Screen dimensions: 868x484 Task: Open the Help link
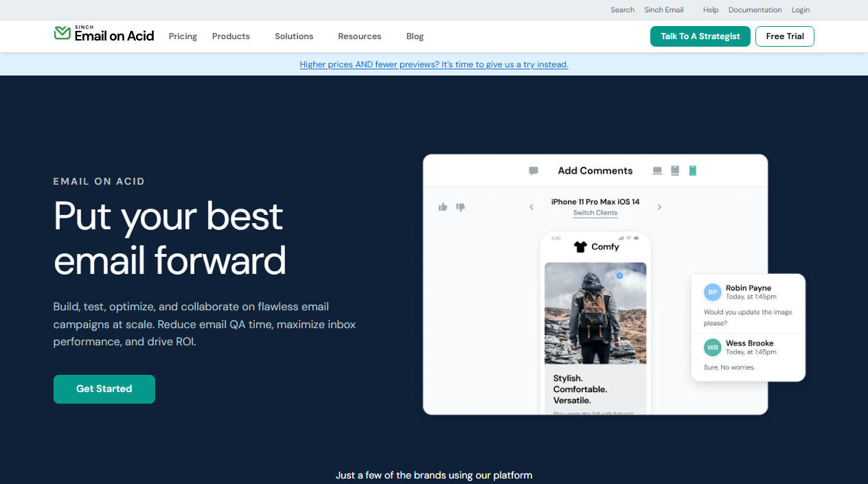[x=711, y=10]
